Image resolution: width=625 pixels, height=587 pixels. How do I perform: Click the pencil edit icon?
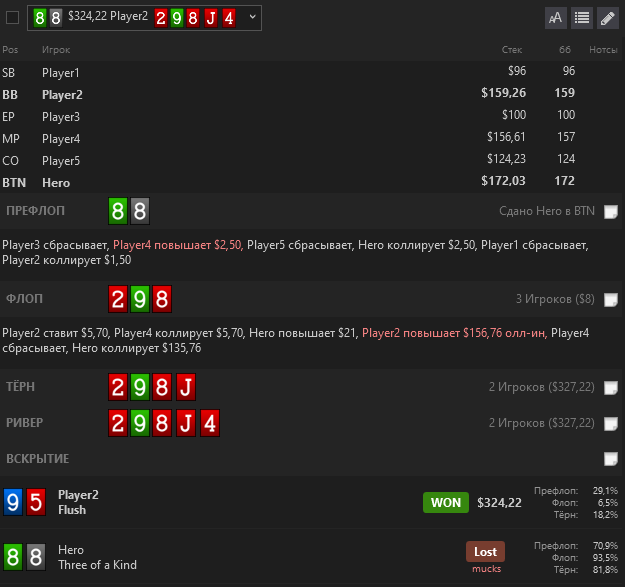click(607, 18)
